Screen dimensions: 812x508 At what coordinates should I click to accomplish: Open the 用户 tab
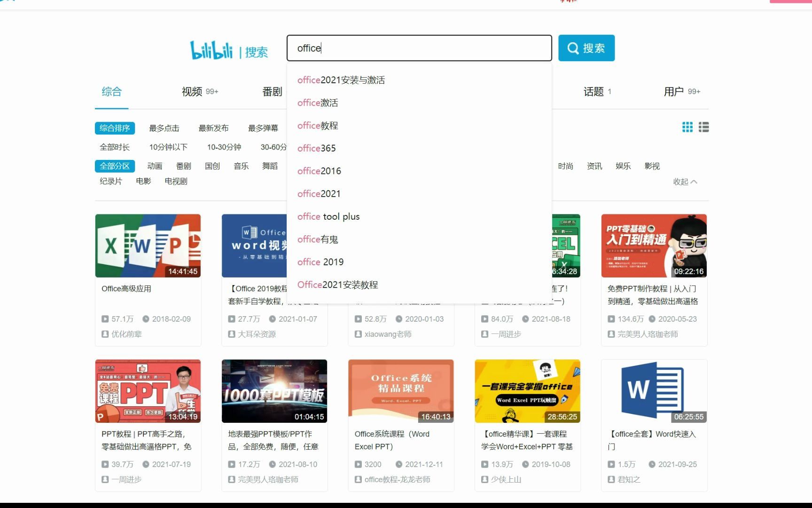coord(682,92)
